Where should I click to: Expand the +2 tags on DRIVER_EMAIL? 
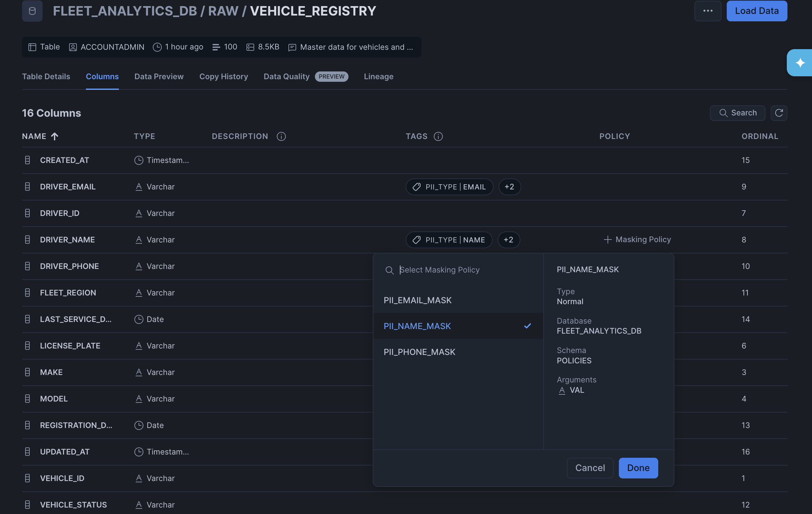(x=509, y=187)
